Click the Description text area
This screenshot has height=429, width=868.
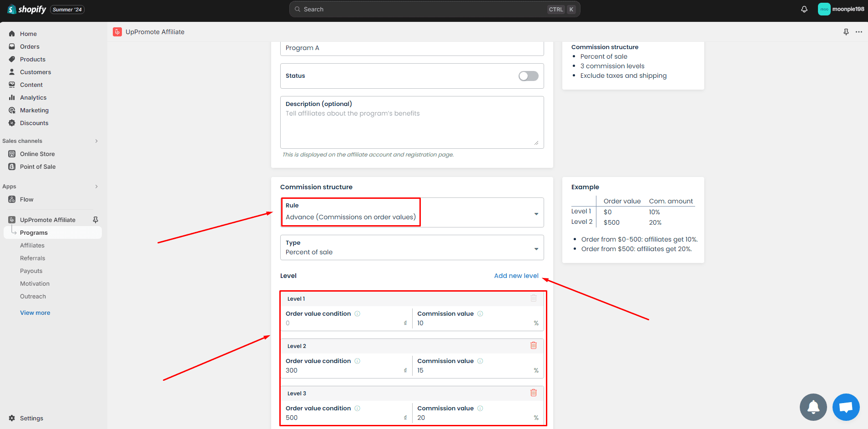pos(412,122)
